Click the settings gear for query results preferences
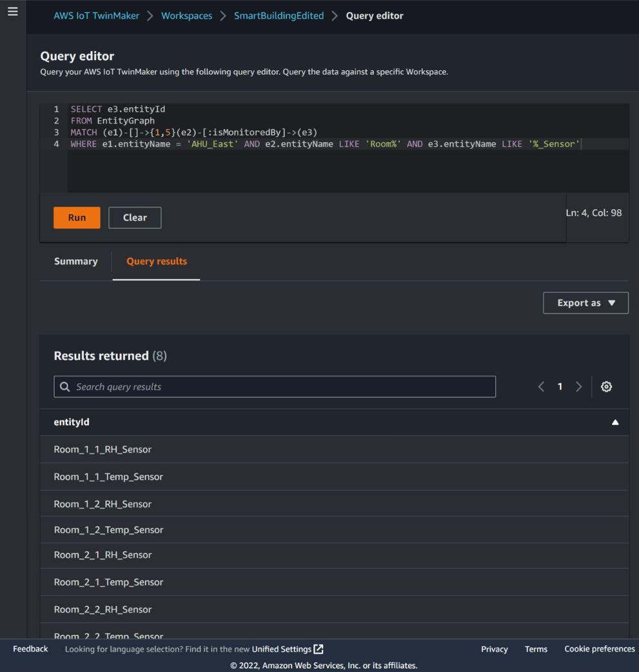The width and height of the screenshot is (639, 672). click(606, 386)
